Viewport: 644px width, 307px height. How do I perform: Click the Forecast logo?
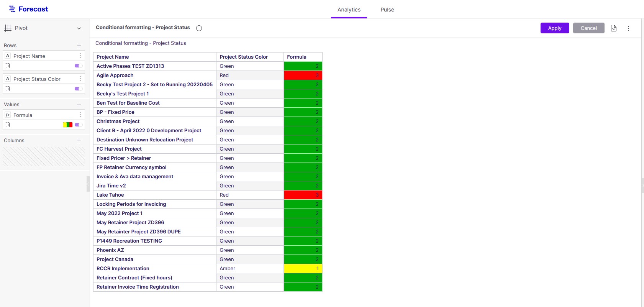tap(29, 9)
